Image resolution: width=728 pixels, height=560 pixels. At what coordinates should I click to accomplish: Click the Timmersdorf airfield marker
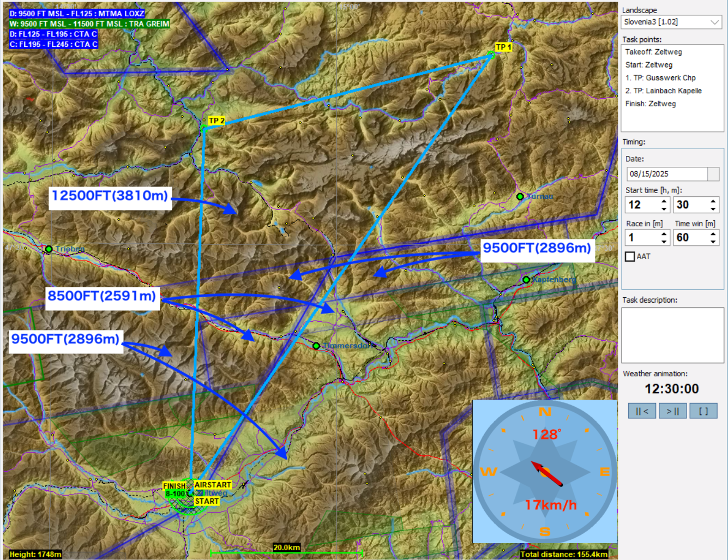coord(316,346)
